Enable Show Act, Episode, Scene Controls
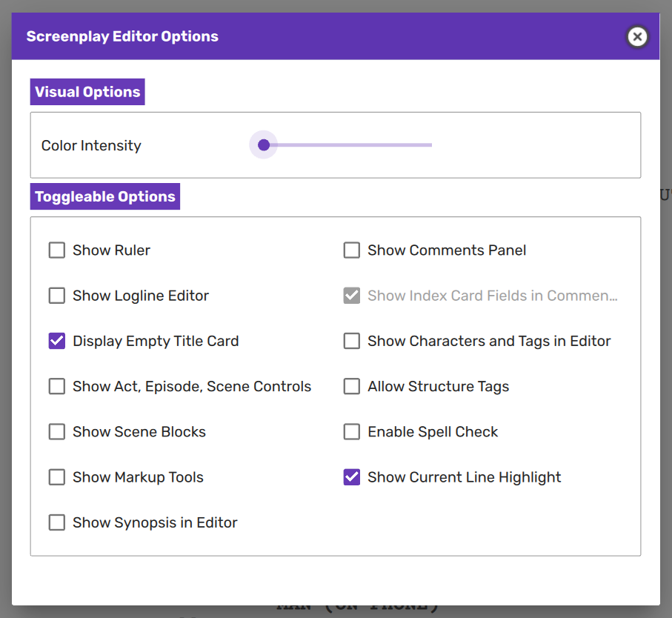 [x=57, y=386]
